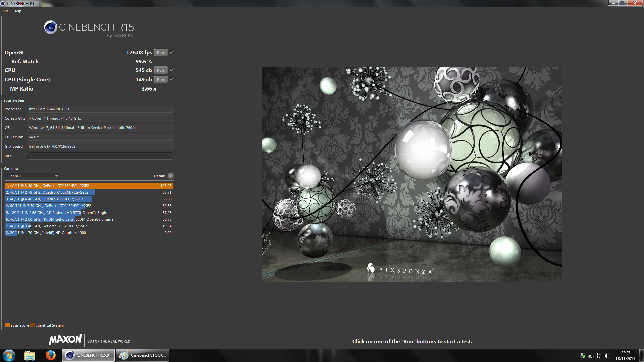Toggle the OpenGL test checkbox
Viewport: 644px width, 362px height.
pos(172,52)
